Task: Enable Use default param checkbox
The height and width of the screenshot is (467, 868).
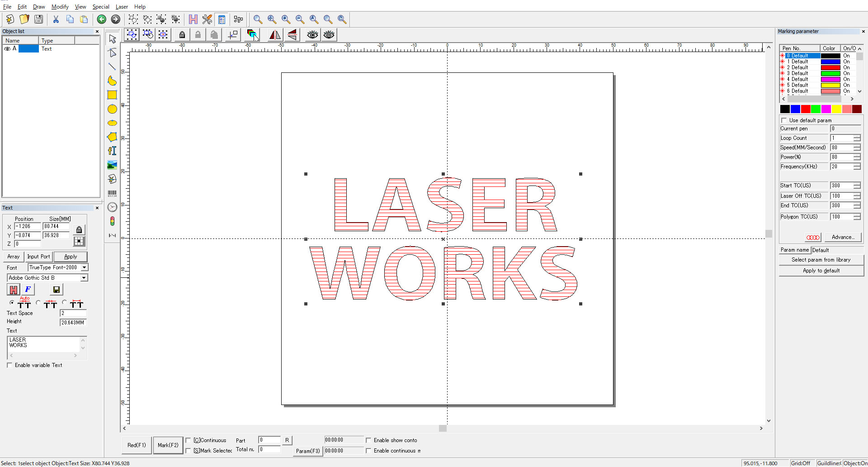Action: [784, 120]
